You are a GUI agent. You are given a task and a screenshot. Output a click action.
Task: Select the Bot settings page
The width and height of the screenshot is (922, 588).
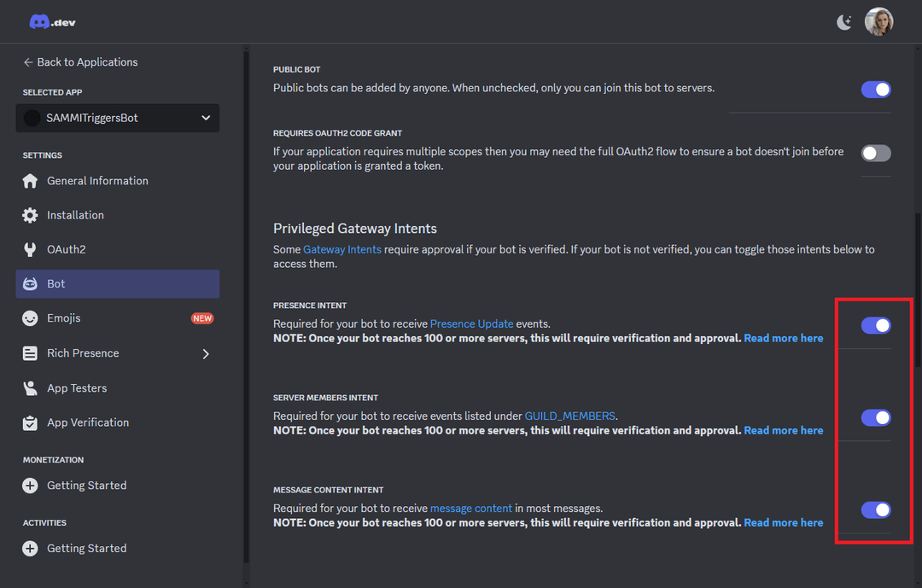[118, 284]
